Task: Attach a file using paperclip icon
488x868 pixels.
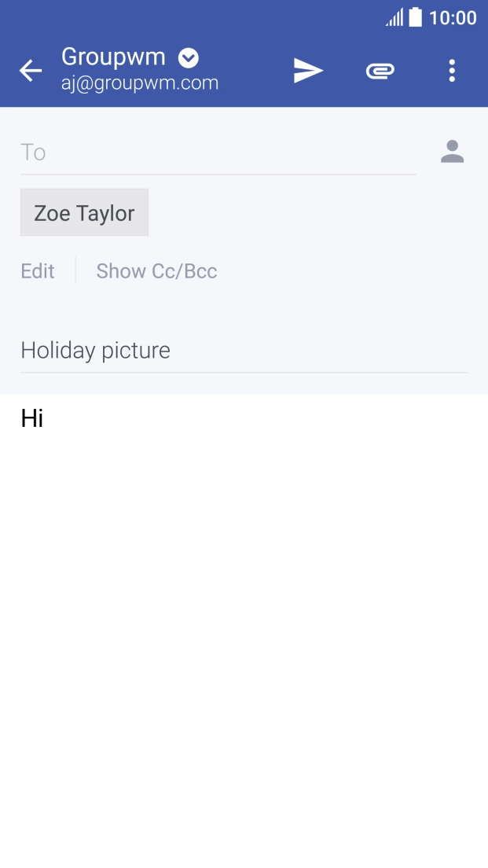Action: 380,70
